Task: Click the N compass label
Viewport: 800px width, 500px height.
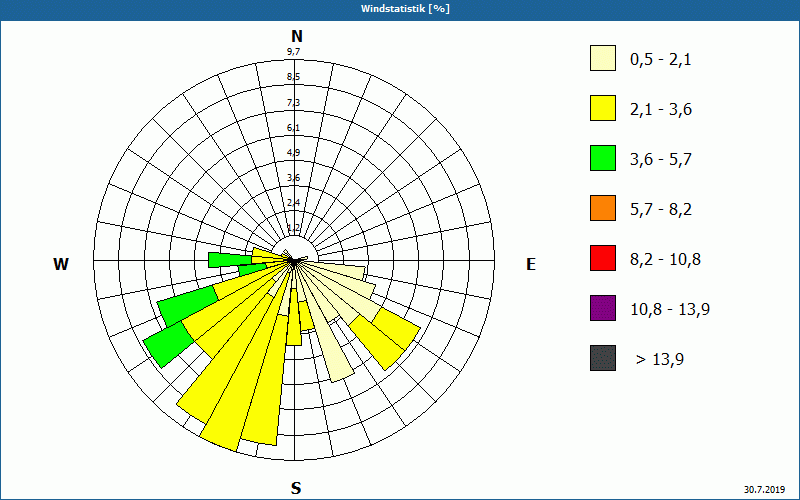Action: click(x=297, y=36)
